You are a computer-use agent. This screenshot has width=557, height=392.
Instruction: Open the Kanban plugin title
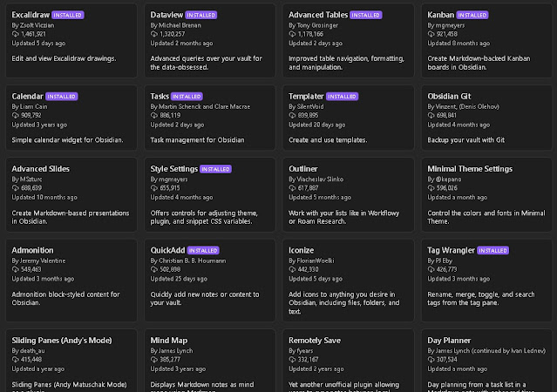[440, 15]
